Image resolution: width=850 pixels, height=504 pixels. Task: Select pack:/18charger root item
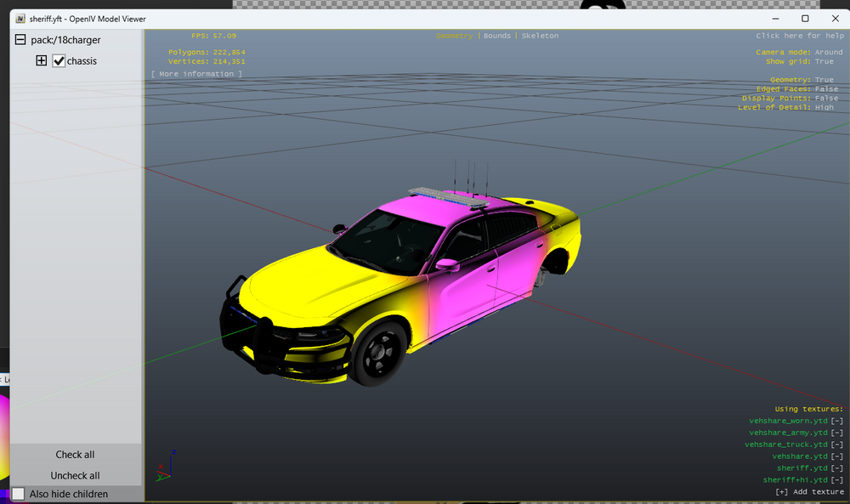click(x=65, y=40)
